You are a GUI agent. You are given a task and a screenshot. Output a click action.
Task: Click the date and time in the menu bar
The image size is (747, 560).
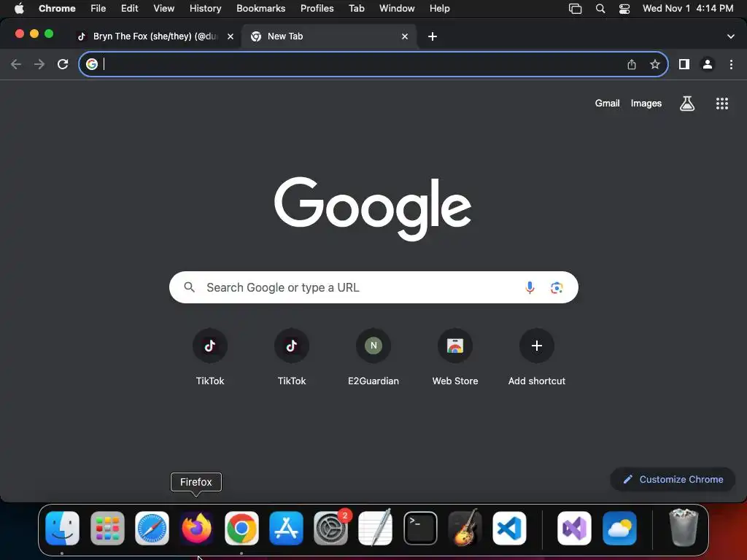[x=688, y=9]
